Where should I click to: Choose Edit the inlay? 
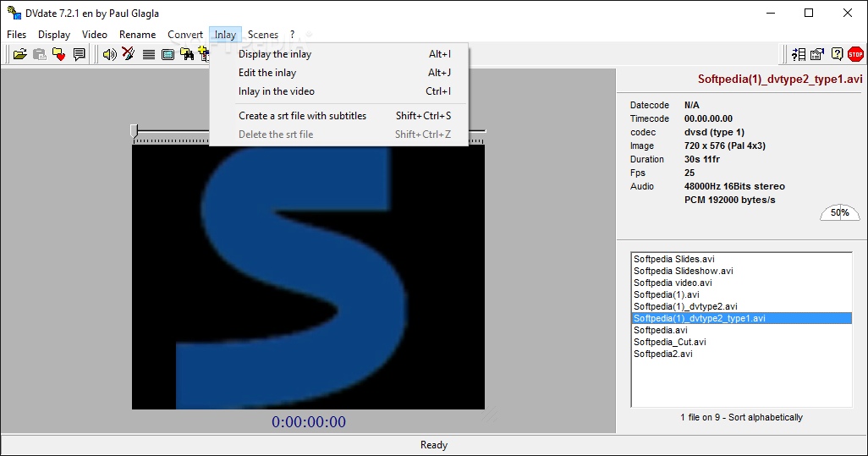(x=338, y=73)
